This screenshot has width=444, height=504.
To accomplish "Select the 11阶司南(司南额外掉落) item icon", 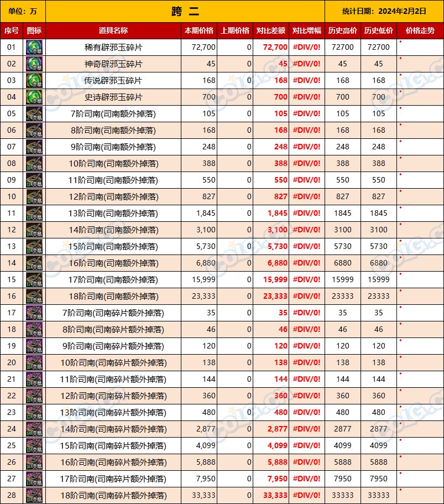I will (x=34, y=180).
